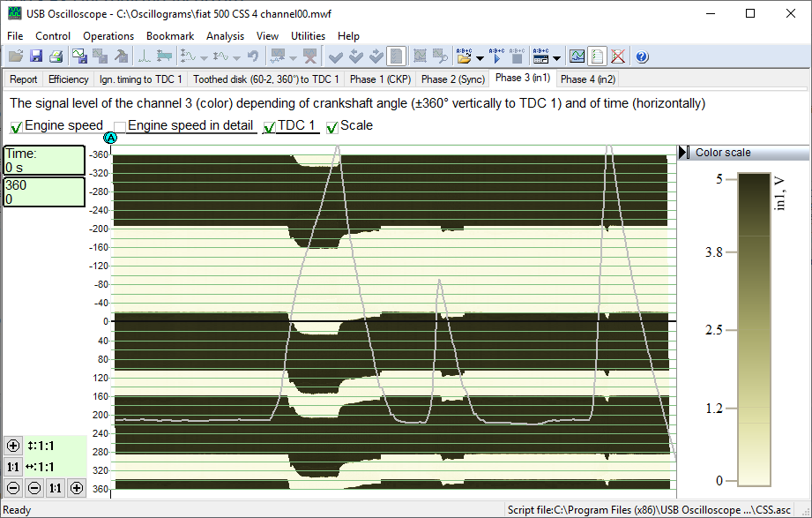The width and height of the screenshot is (812, 518).
Task: Expand the Color scale panel arrow
Action: (x=680, y=152)
